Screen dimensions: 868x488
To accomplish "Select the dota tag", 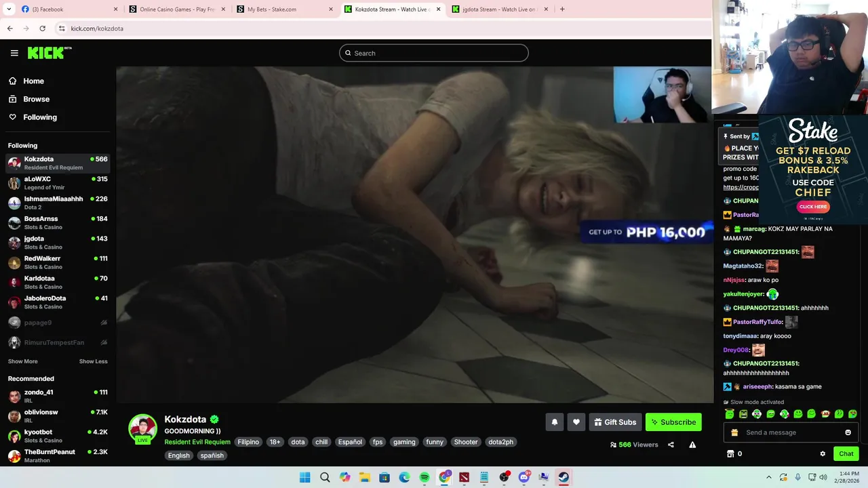I will [298, 442].
